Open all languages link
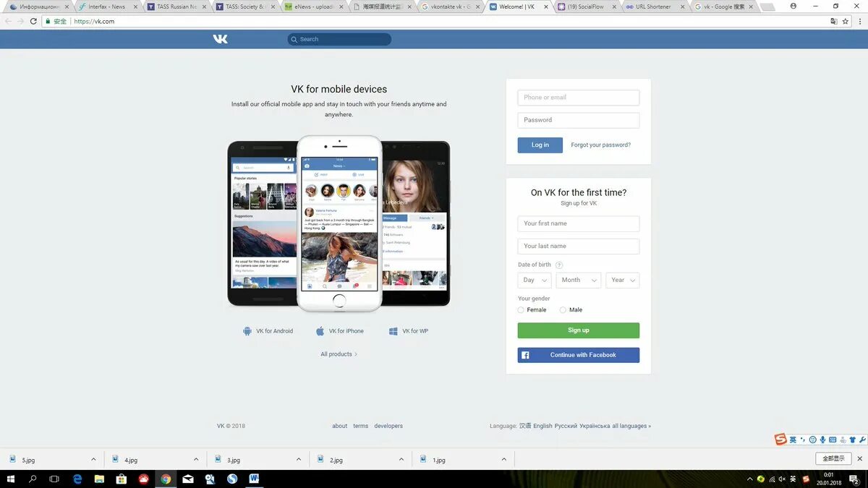 (631, 426)
